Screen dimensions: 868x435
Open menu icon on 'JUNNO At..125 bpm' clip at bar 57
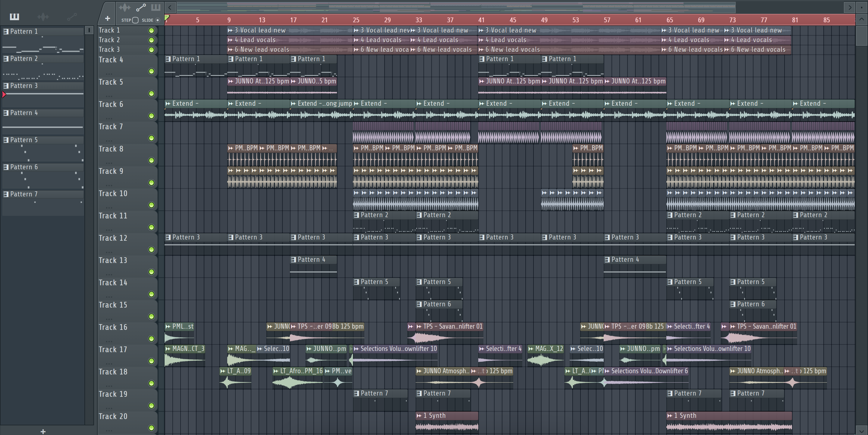point(607,81)
